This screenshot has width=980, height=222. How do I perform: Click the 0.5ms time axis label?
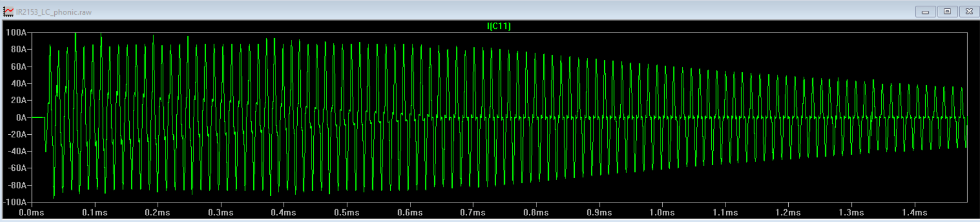(x=347, y=213)
